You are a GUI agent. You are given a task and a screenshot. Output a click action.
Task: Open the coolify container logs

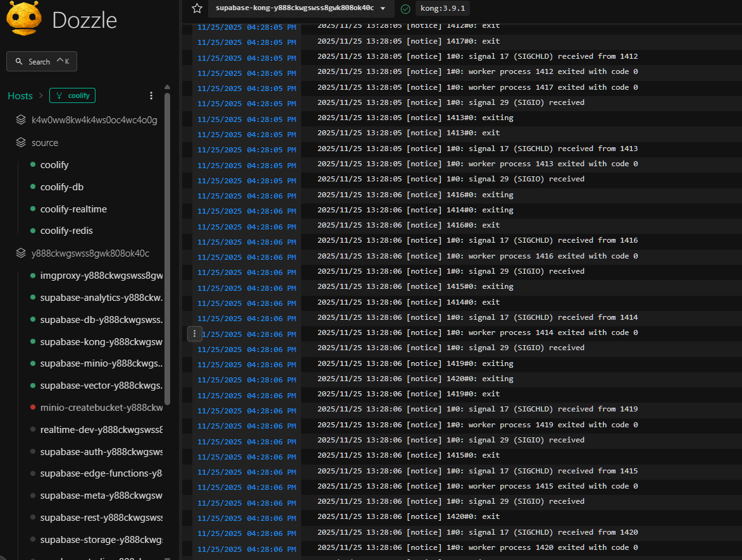54,165
